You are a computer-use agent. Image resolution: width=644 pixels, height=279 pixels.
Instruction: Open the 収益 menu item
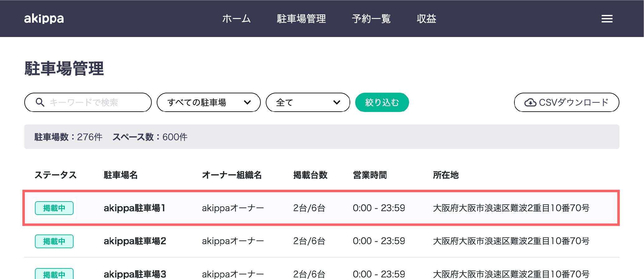point(426,19)
